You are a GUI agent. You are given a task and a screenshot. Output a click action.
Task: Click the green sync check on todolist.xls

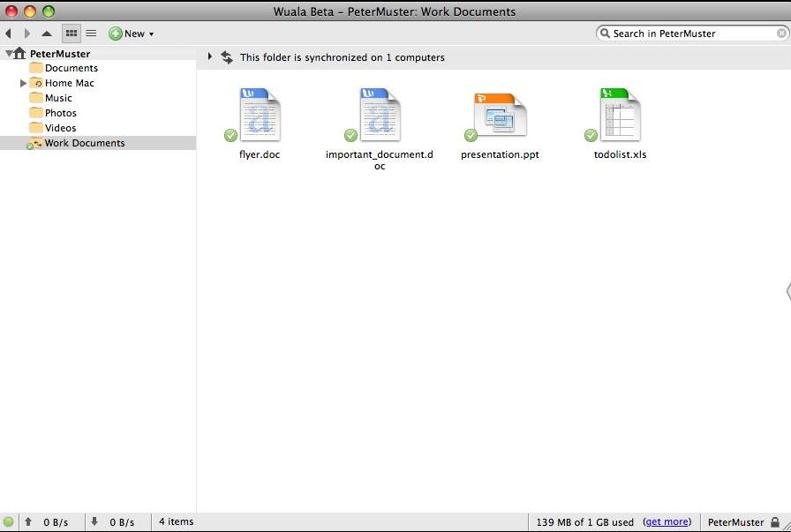pyautogui.click(x=591, y=135)
